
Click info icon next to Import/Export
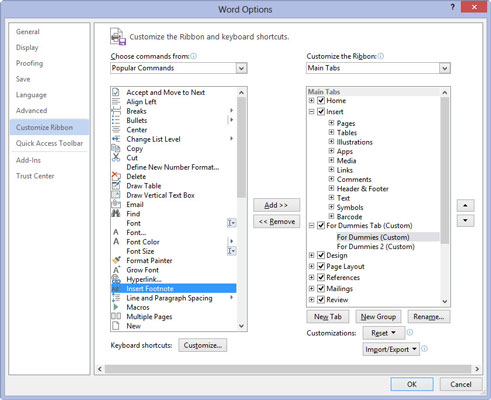click(x=424, y=349)
